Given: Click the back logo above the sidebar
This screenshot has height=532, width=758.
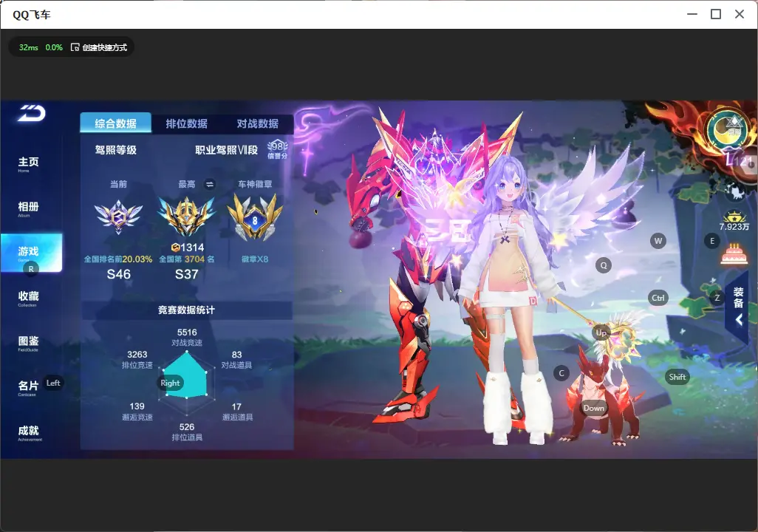Looking at the screenshot, I should (32, 113).
